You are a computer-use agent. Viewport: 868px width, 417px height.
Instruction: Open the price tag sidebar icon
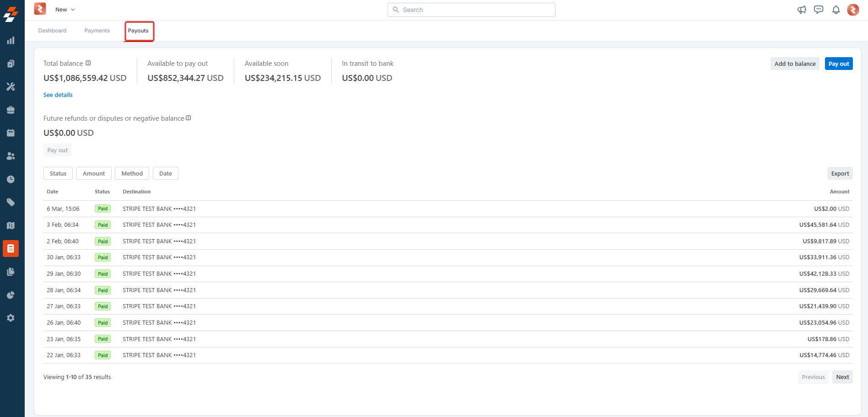point(11,202)
